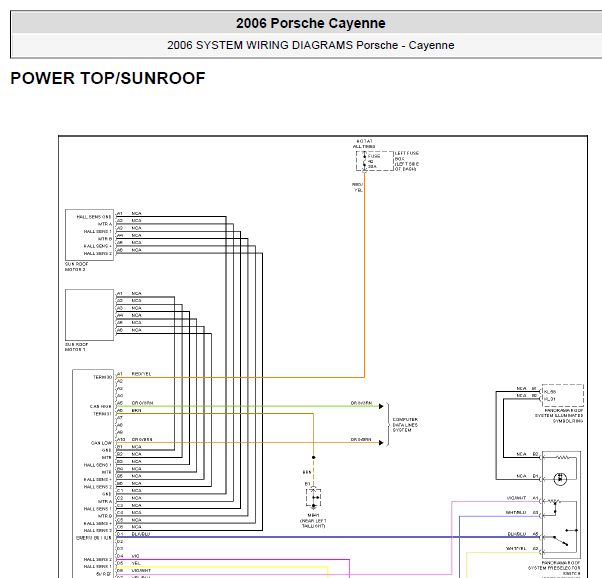Click the "YEL" wire label at pin D5
This screenshot has height=578, width=602.
tap(136, 563)
